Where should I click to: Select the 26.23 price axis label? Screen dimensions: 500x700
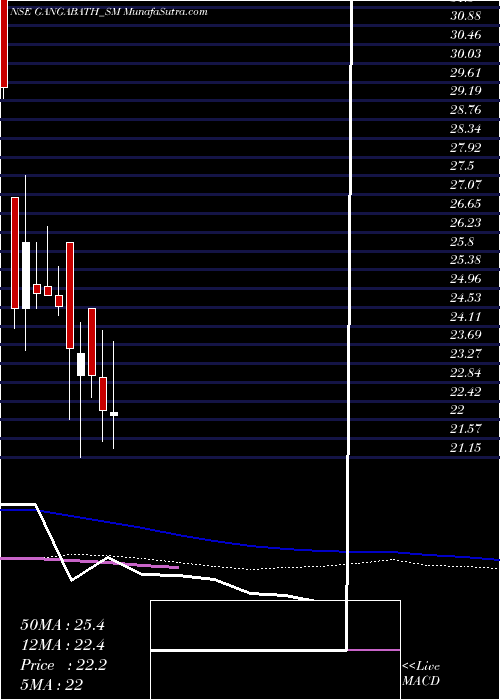tap(466, 222)
